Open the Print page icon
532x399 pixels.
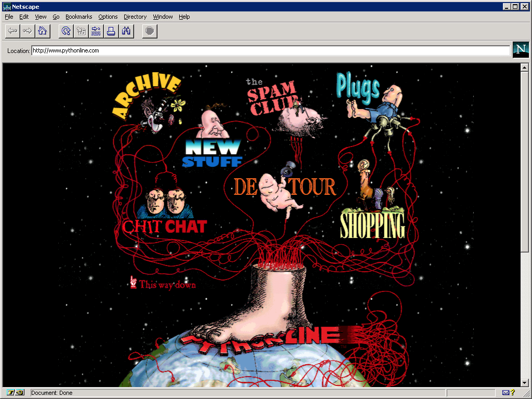111,31
